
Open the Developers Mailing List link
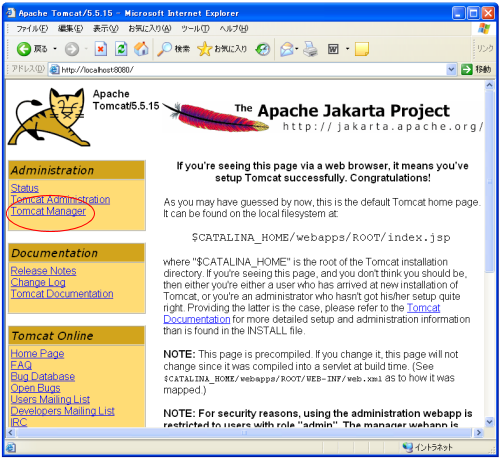62,411
